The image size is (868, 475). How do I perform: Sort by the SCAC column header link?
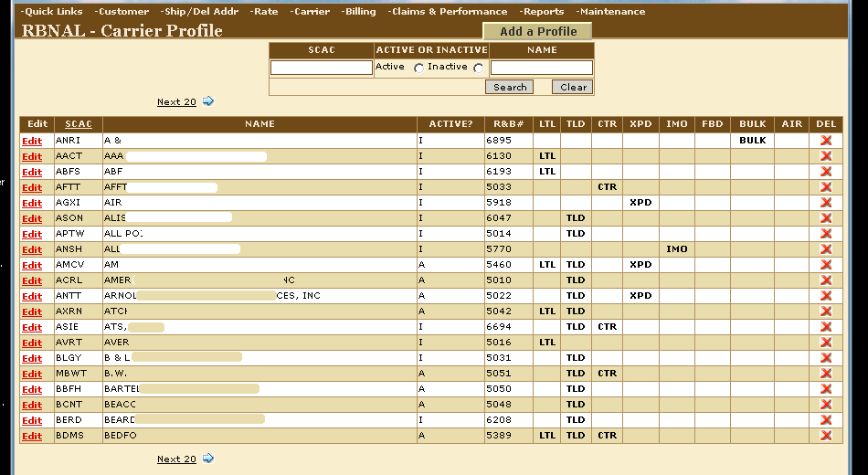coord(79,124)
